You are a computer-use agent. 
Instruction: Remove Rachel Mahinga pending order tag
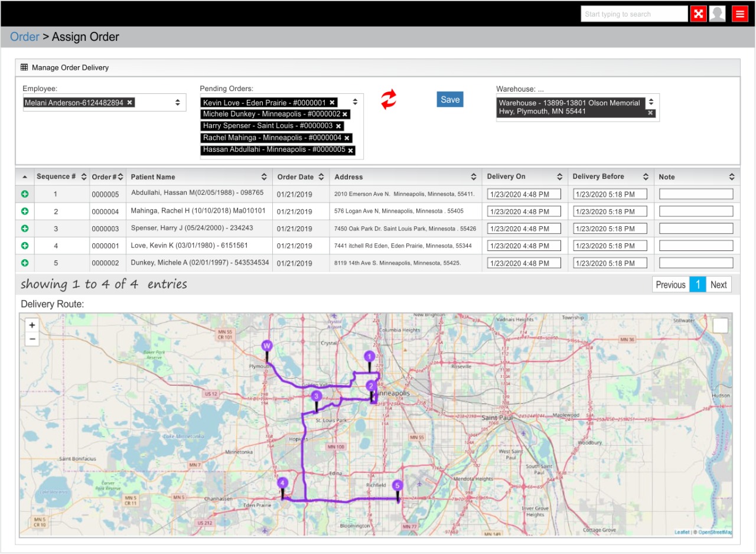coord(347,138)
